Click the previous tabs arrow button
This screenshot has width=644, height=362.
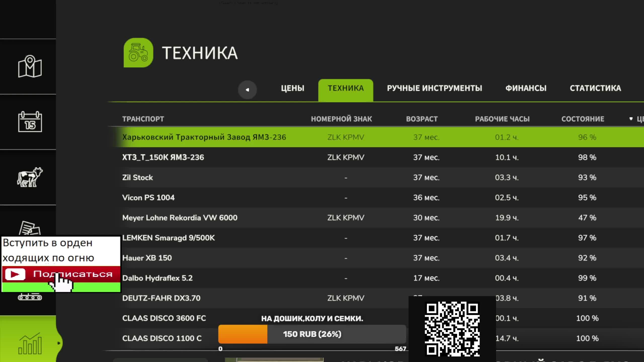point(247,90)
